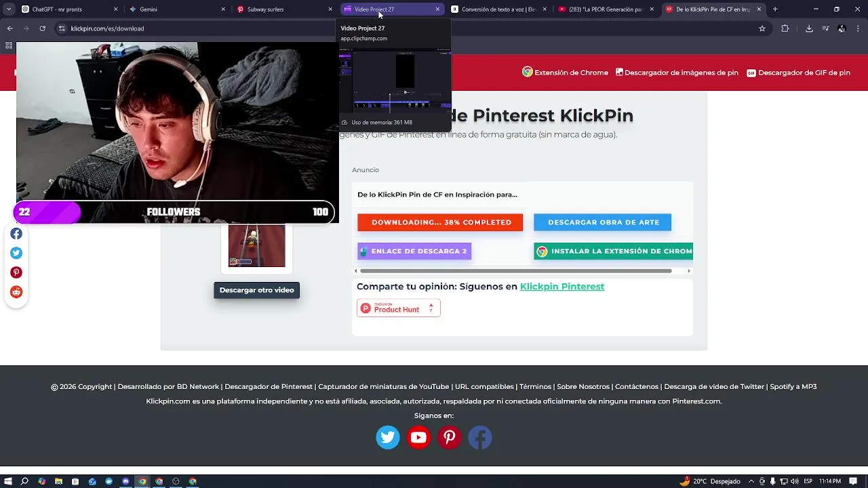Open Windows Start menu

pos(8,481)
